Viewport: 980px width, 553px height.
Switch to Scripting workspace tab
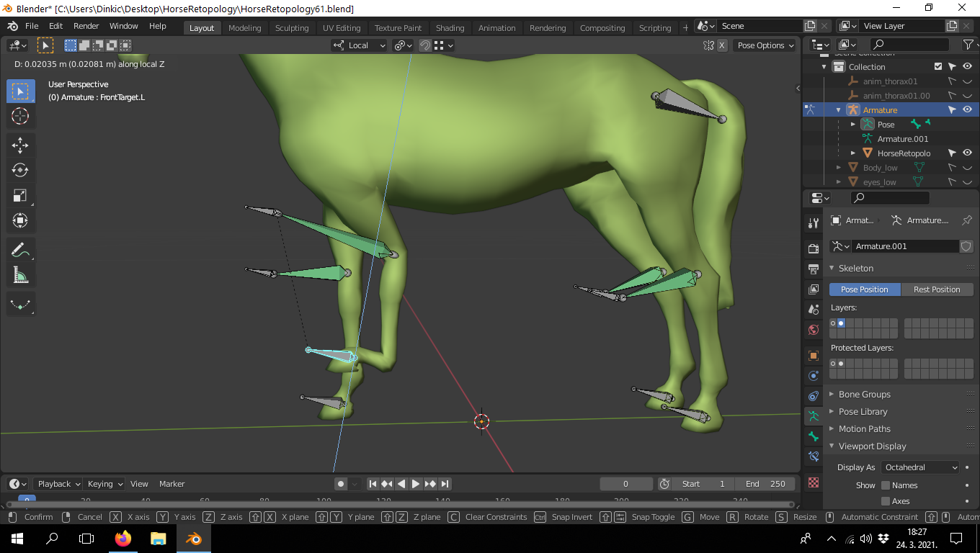655,28
